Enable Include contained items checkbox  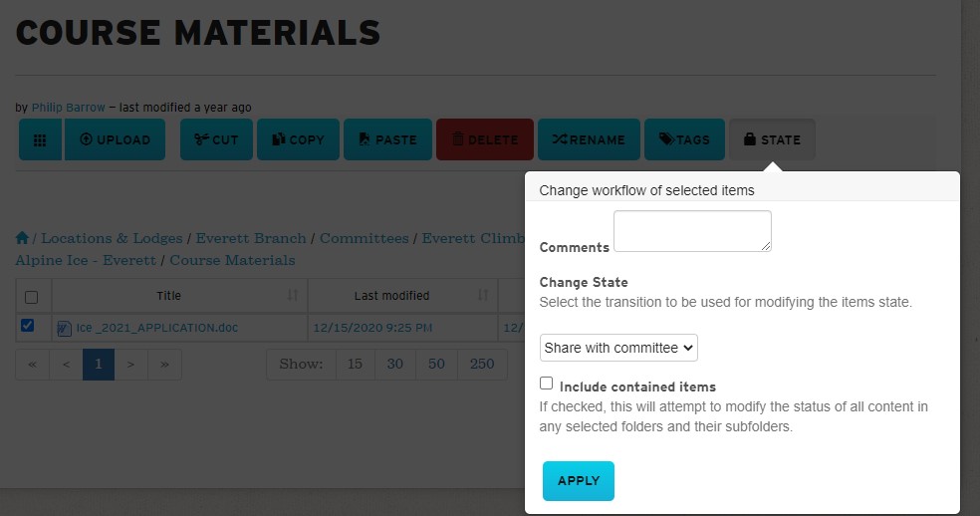546,384
